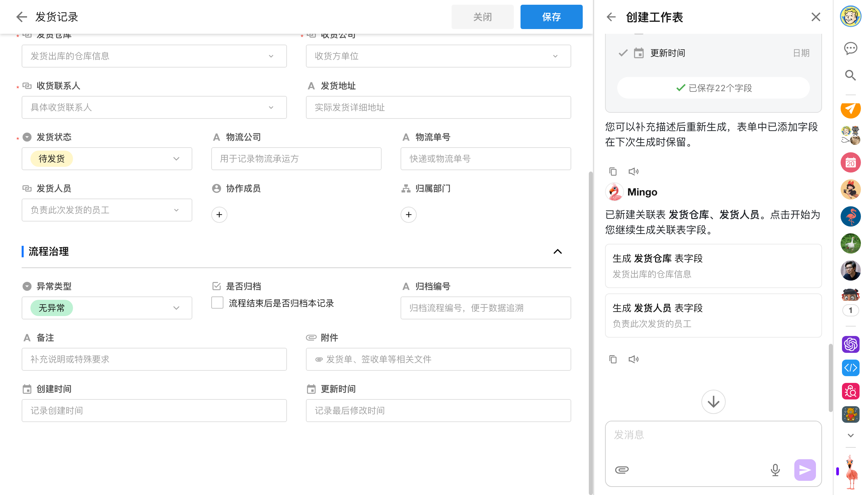868x495 pixels.
Task: Check the 是否归档 archive checkbox
Action: [x=217, y=302]
